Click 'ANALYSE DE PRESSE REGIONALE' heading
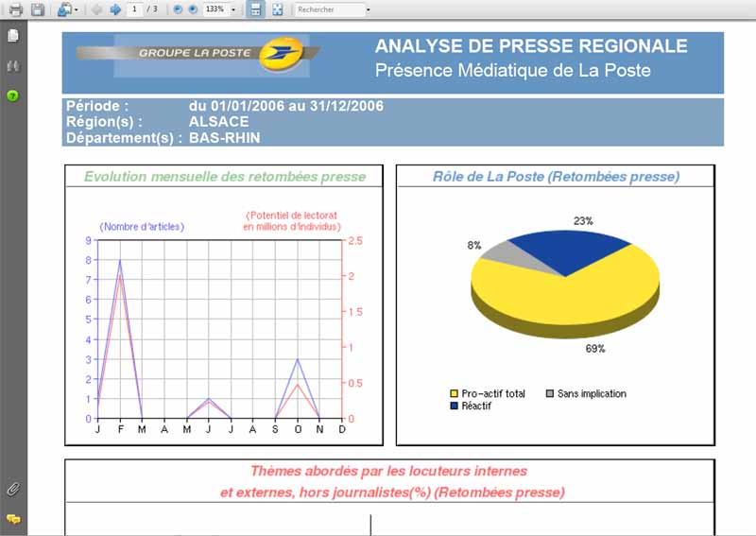Image resolution: width=756 pixels, height=536 pixels. [531, 46]
